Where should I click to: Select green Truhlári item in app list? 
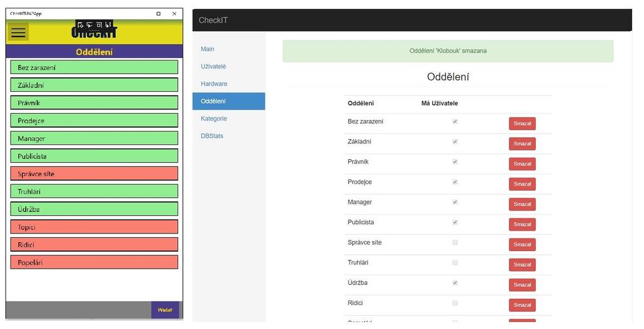coord(94,191)
